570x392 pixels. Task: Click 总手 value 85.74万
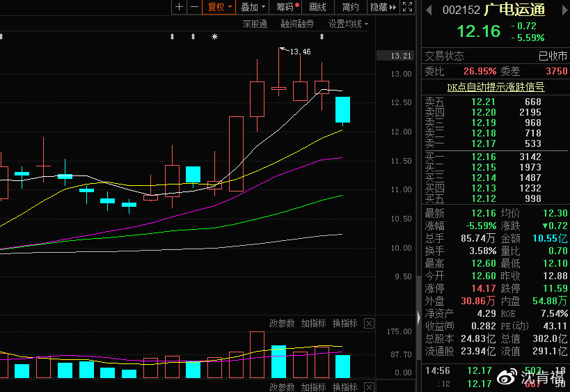click(477, 239)
